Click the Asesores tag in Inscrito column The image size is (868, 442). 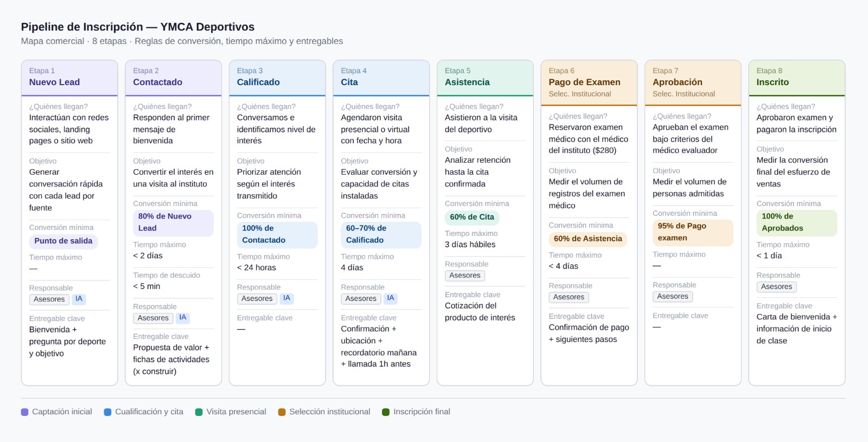777,287
